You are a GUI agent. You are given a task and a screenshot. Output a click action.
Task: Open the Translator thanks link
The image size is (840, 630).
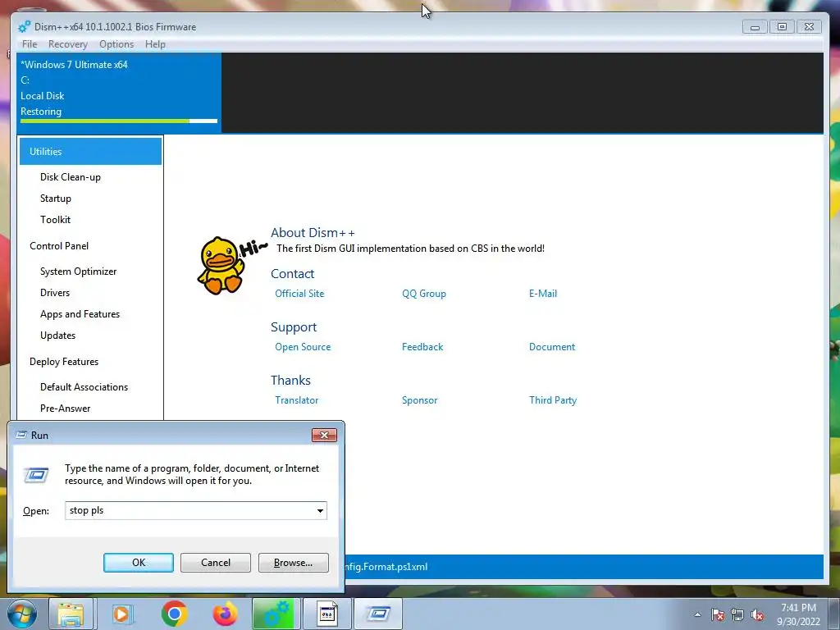(x=296, y=400)
